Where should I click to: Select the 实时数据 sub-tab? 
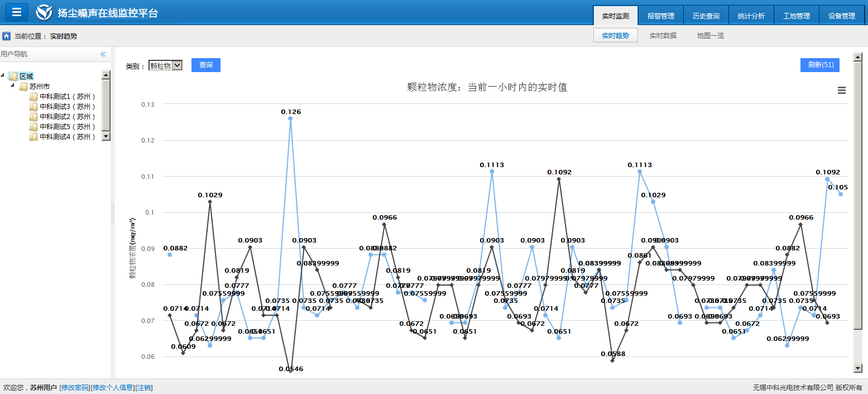[663, 36]
